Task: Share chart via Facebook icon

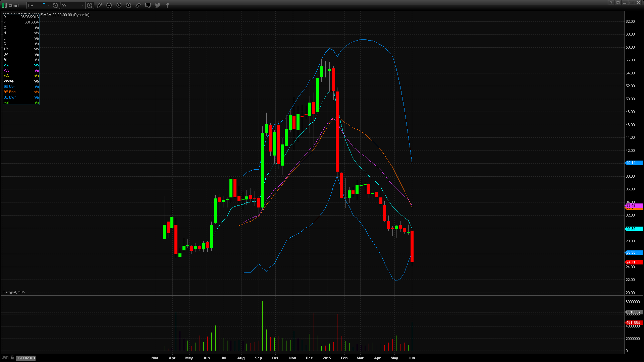Action: click(167, 5)
